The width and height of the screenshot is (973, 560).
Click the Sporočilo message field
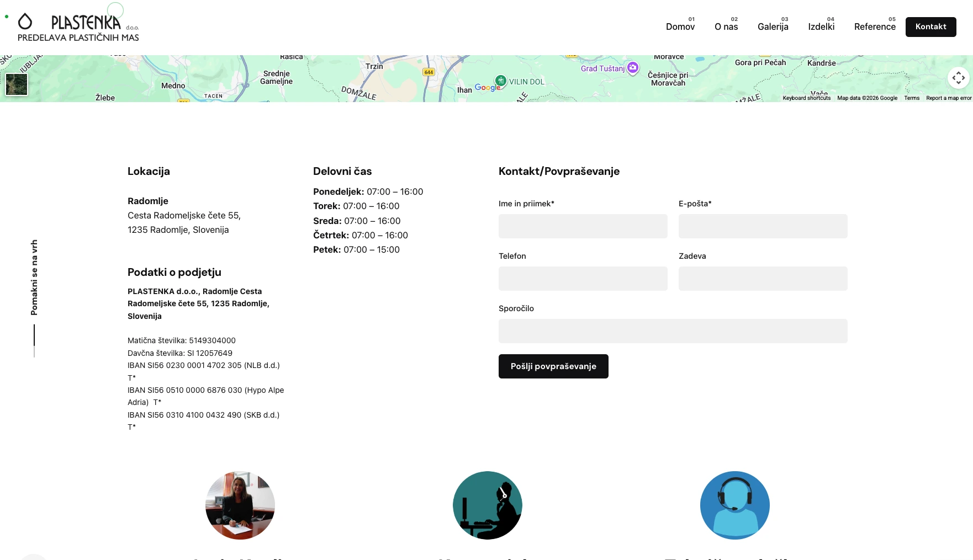pos(673,331)
